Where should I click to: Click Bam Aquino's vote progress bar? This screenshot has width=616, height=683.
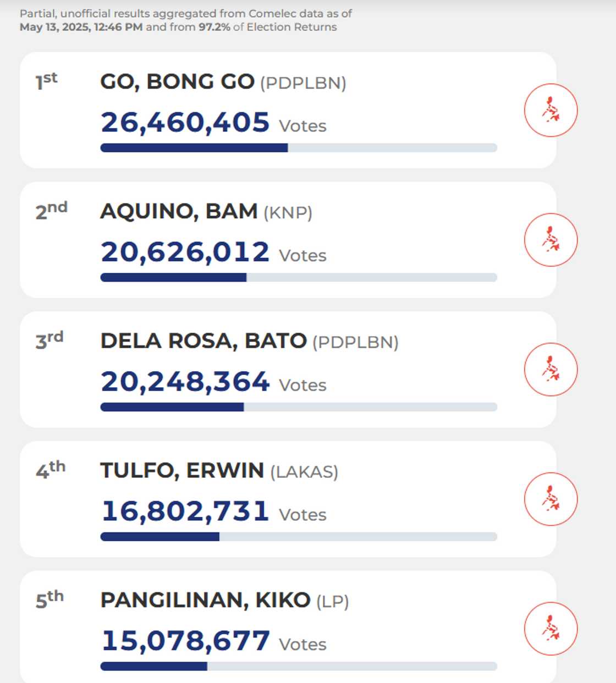coord(299,278)
